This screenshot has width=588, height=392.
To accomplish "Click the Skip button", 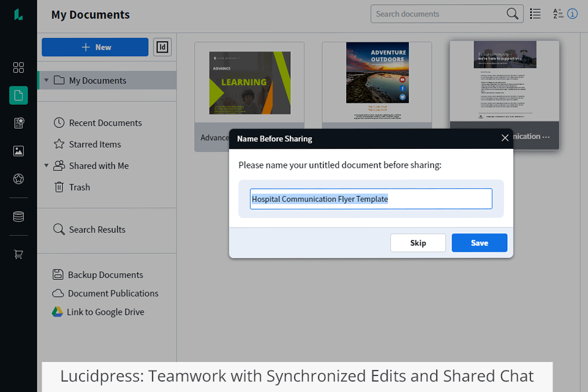I will 418,243.
